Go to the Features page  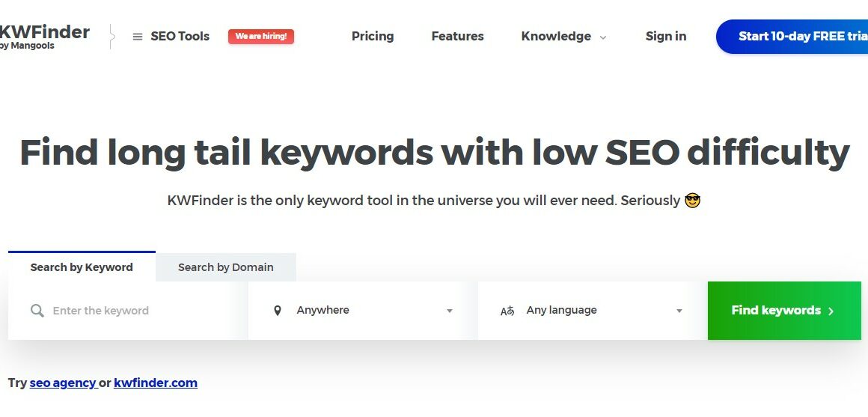point(457,37)
